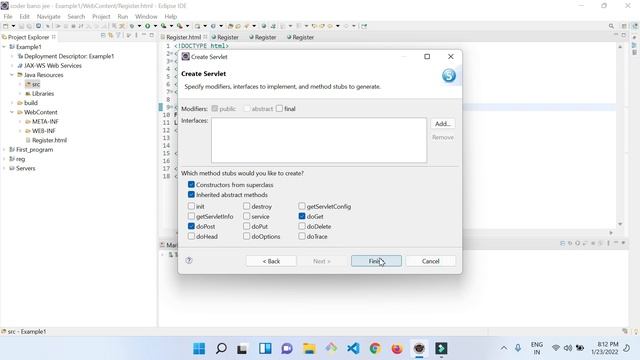Click Link with Editor icon in Project Explorer
Image resolution: width=640 pixels, height=360 pixels.
click(110, 36)
